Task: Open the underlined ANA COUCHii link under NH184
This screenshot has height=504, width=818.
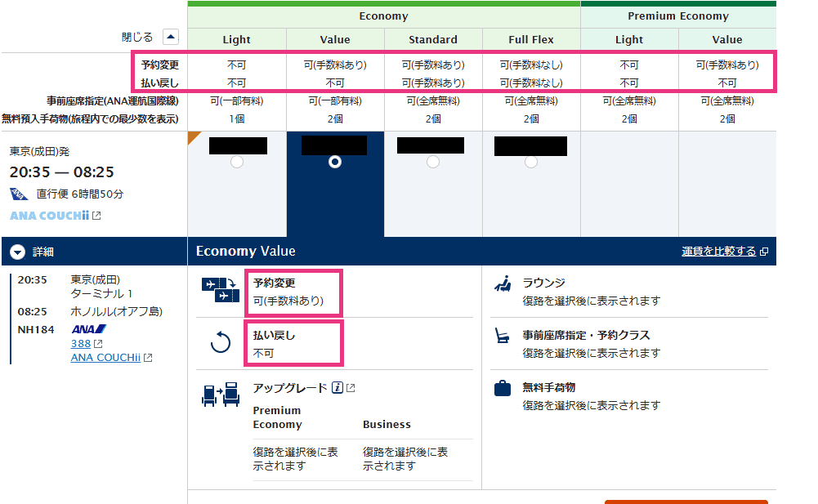Action: tap(105, 358)
